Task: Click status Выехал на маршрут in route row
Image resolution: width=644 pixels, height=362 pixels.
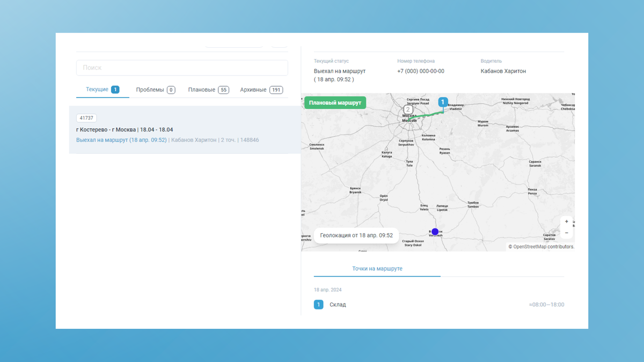Action: [121, 140]
